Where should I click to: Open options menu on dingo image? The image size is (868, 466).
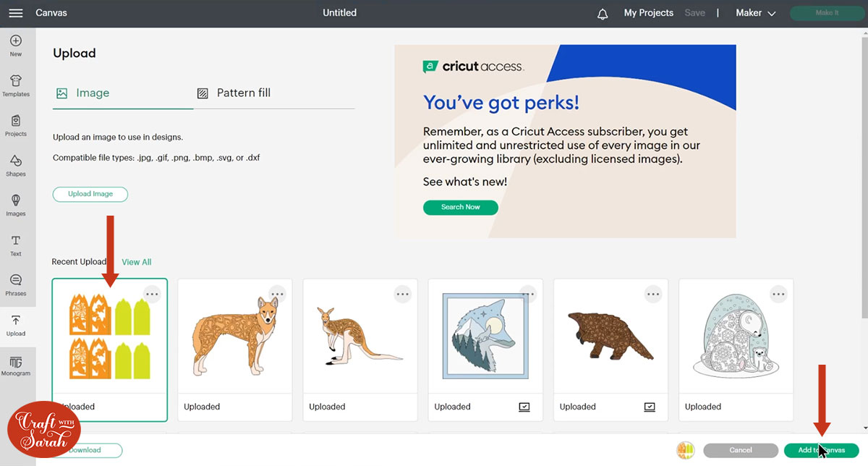click(277, 295)
